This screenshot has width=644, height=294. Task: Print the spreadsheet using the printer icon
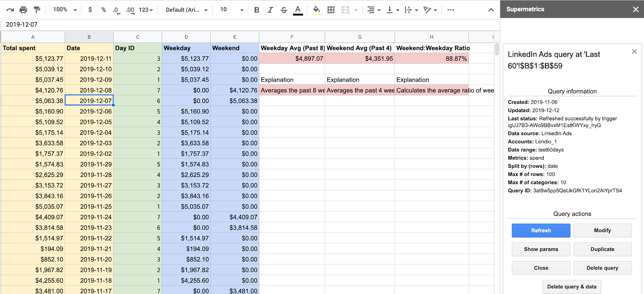pyautogui.click(x=23, y=10)
